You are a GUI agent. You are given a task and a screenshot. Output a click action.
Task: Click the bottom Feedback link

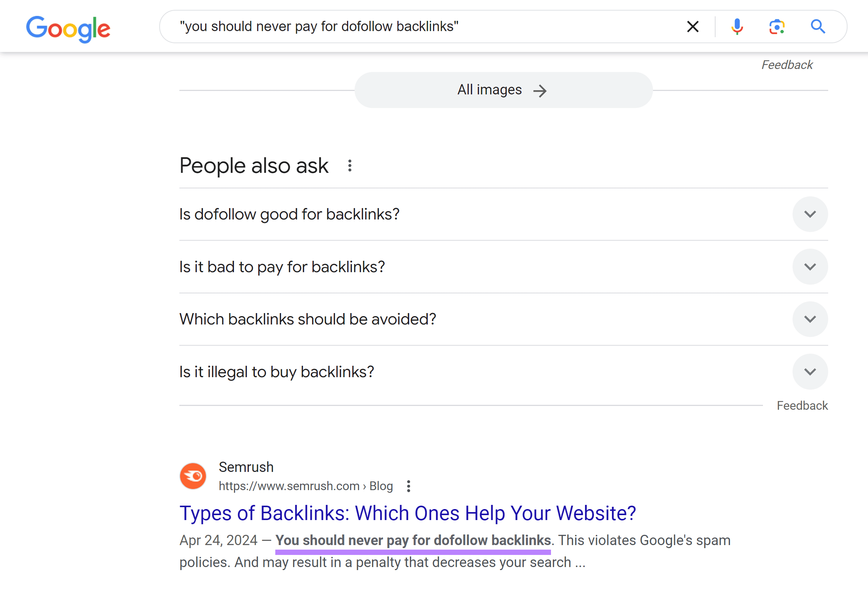(802, 405)
